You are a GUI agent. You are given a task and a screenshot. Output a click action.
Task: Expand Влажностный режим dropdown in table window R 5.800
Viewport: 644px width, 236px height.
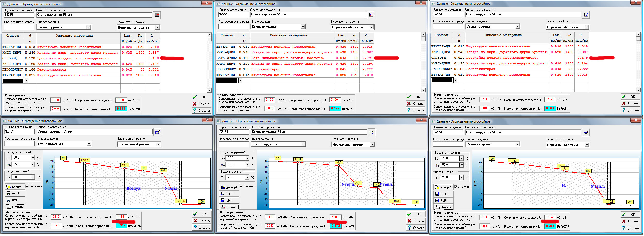(x=372, y=27)
